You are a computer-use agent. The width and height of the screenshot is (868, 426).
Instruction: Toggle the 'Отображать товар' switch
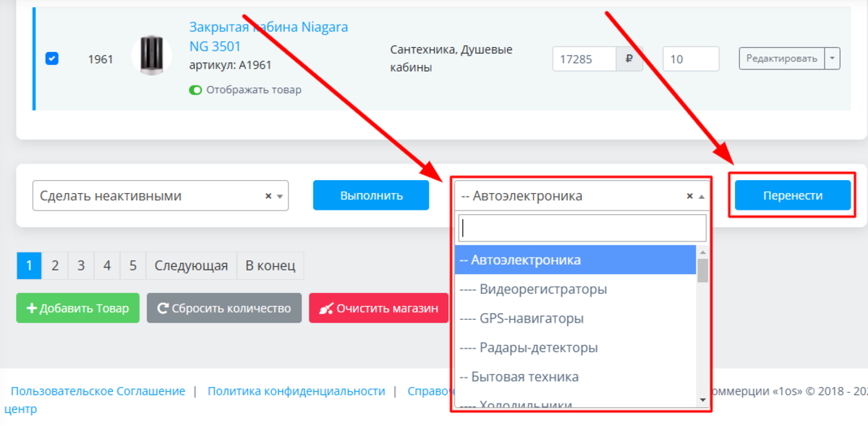(195, 90)
